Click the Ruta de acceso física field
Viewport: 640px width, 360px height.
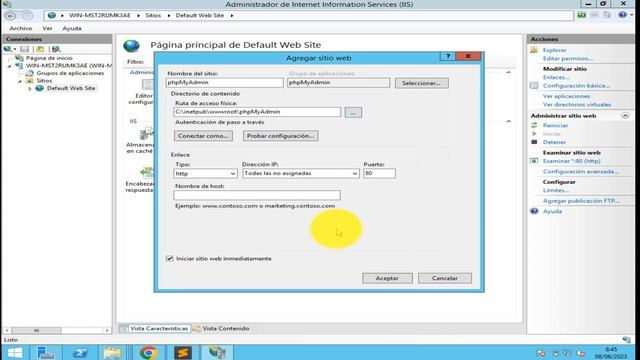pyautogui.click(x=257, y=112)
